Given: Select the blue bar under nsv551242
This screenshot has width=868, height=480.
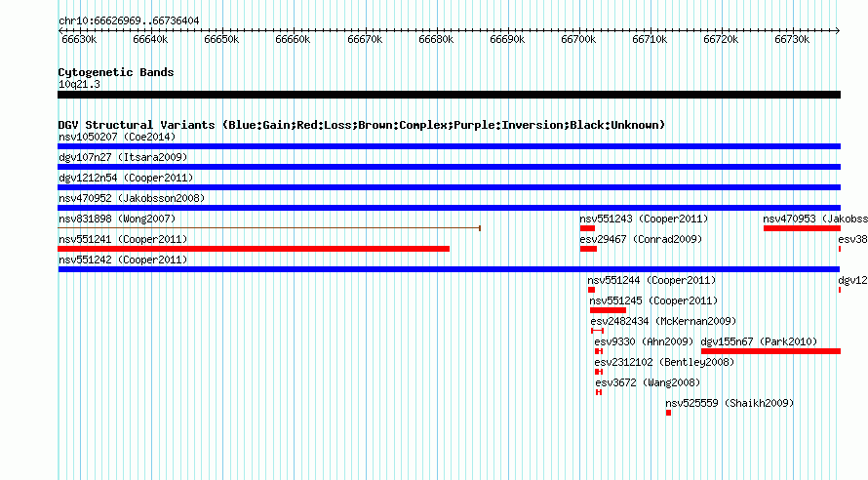Looking at the screenshot, I should (x=449, y=269).
